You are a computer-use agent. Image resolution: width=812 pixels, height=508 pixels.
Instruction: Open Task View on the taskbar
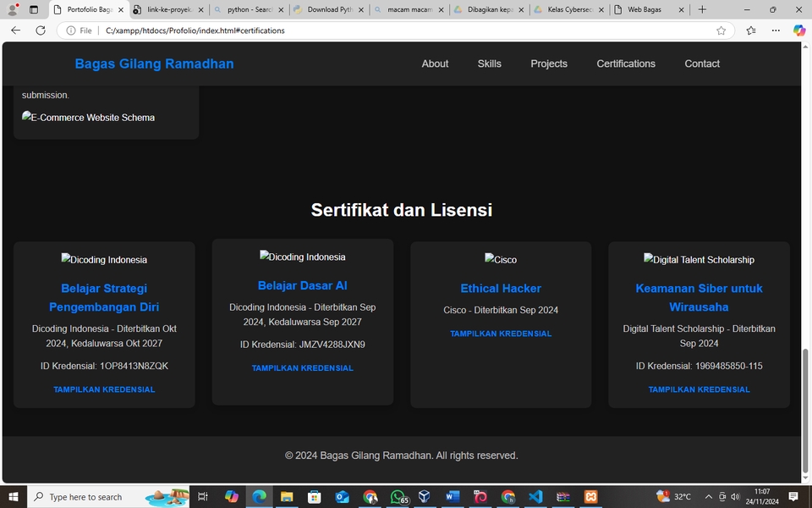pyautogui.click(x=203, y=497)
